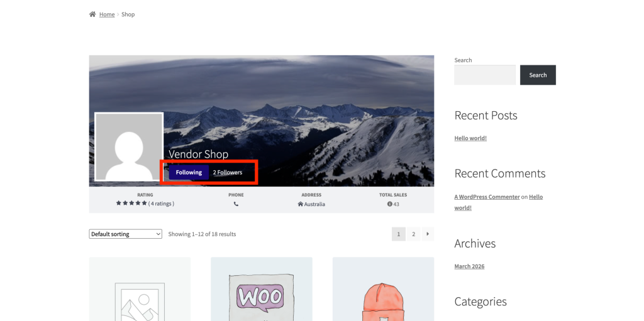This screenshot has height=321, width=644.
Task: Click the total sales value 43
Action: (x=396, y=204)
